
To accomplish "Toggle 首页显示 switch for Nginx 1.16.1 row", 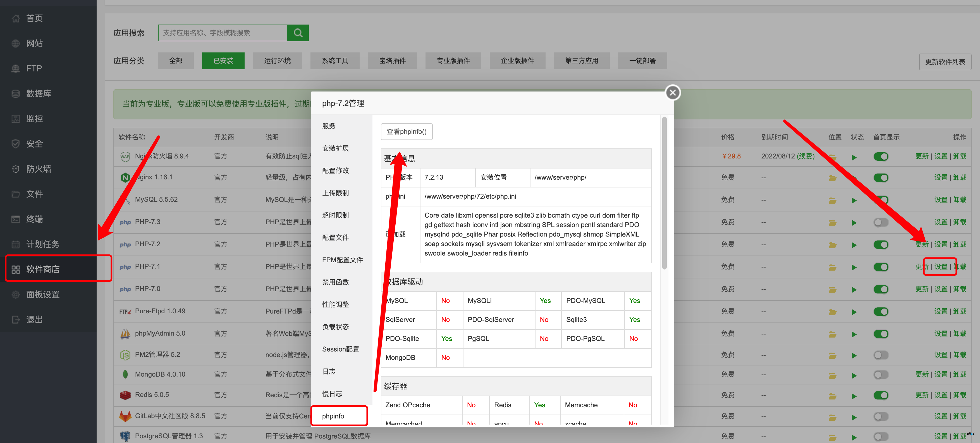I will [881, 178].
